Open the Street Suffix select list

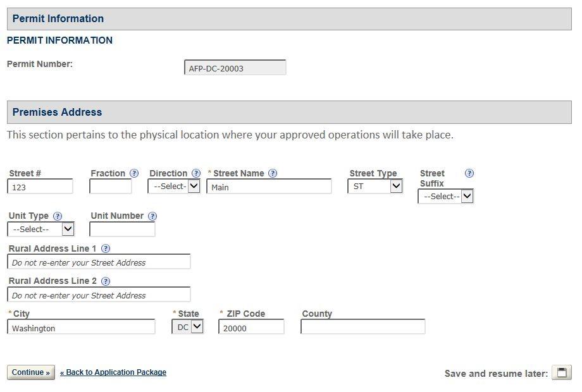pyautogui.click(x=445, y=197)
